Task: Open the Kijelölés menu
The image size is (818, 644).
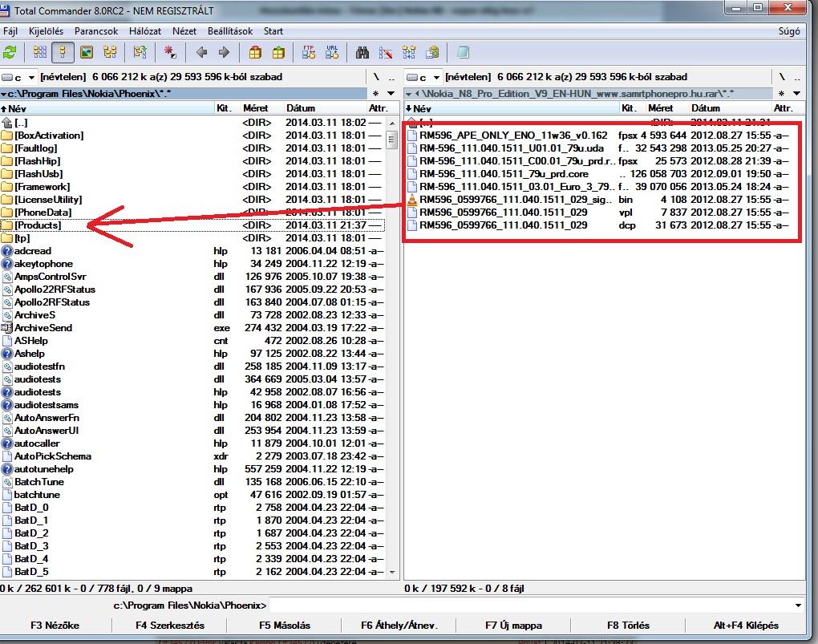Action: 46,31
